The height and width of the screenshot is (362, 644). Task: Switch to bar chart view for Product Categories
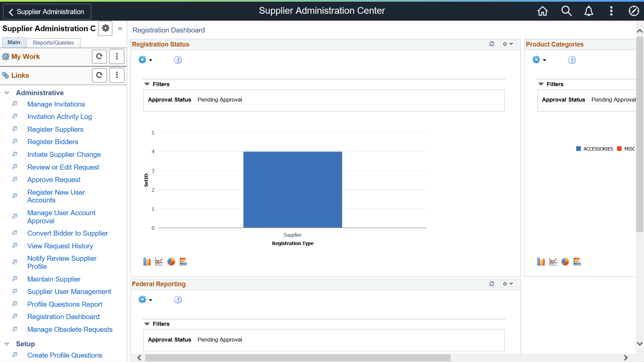(541, 262)
